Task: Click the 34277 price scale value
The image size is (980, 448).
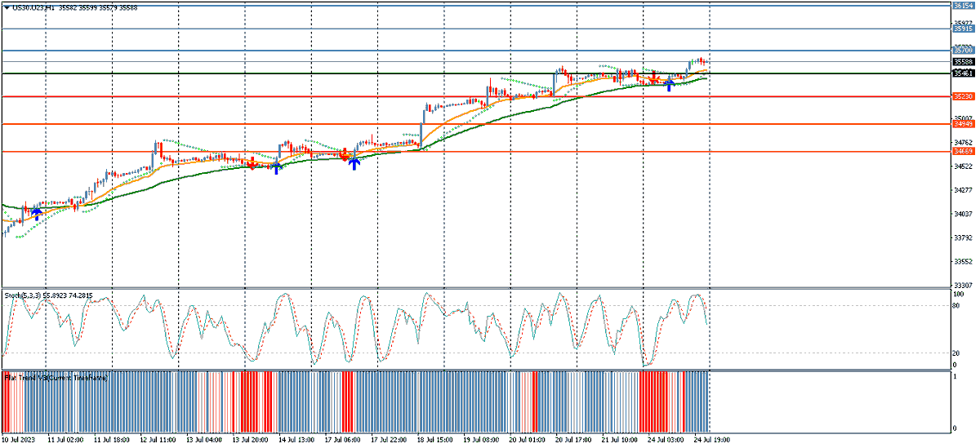Action: pyautogui.click(x=963, y=190)
